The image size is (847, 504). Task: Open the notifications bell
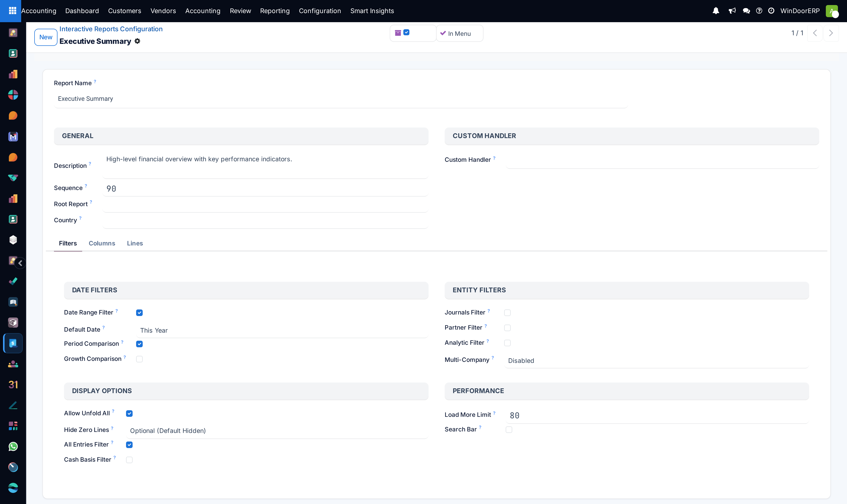[x=716, y=11]
